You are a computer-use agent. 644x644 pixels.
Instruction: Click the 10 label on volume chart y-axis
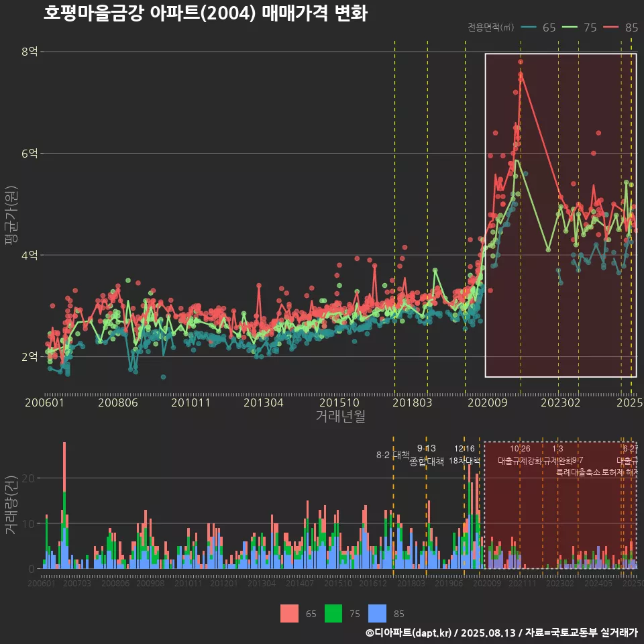tap(28, 524)
